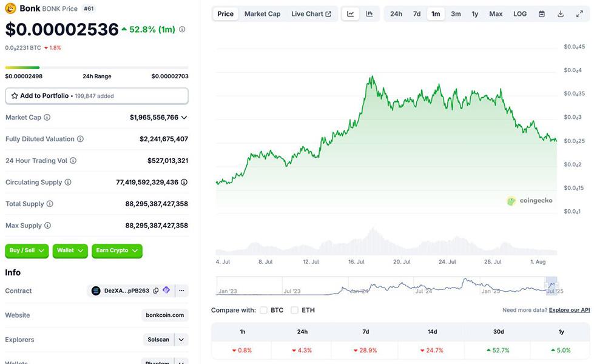
Task: Switch to line chart view
Action: 351,14
